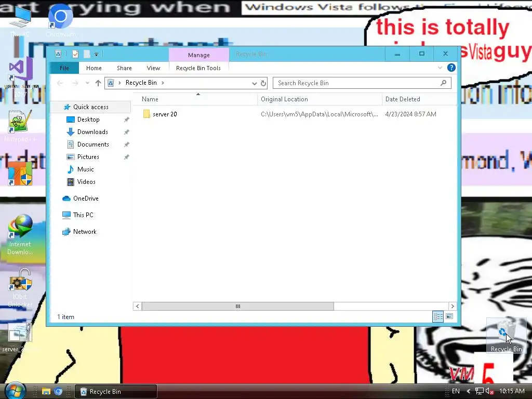Click the EN language indicator

[456, 391]
